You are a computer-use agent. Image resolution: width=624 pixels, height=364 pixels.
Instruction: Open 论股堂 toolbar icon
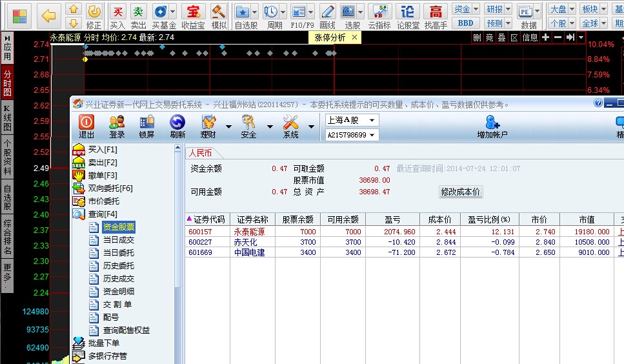[408, 16]
